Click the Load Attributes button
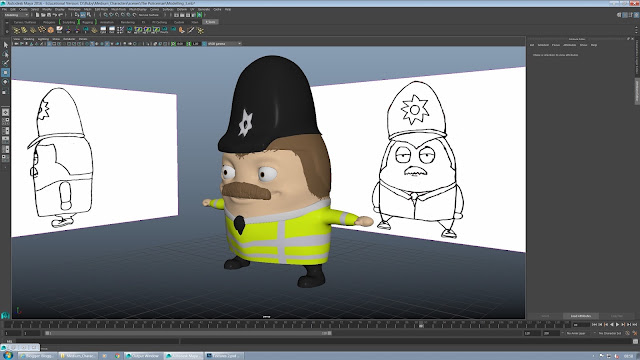The height and width of the screenshot is (360, 640). point(580,316)
